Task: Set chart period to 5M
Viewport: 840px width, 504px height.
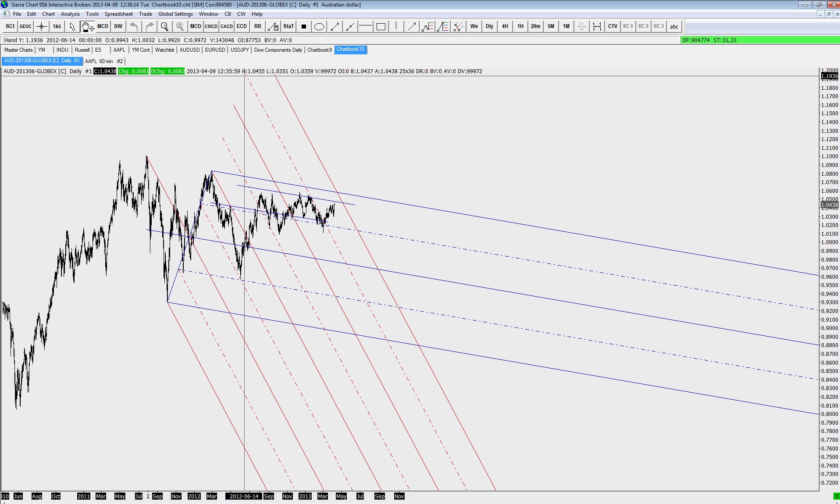Action: (551, 26)
